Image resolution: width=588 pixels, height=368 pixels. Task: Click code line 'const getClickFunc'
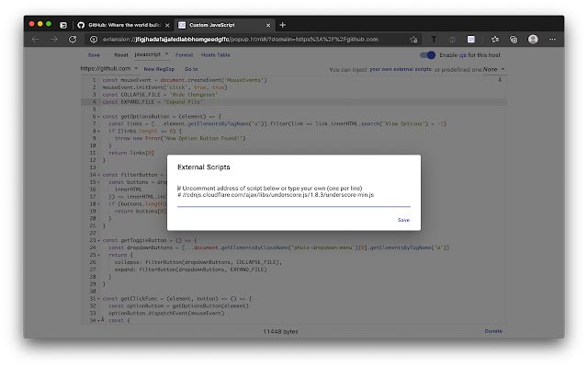click(x=177, y=298)
